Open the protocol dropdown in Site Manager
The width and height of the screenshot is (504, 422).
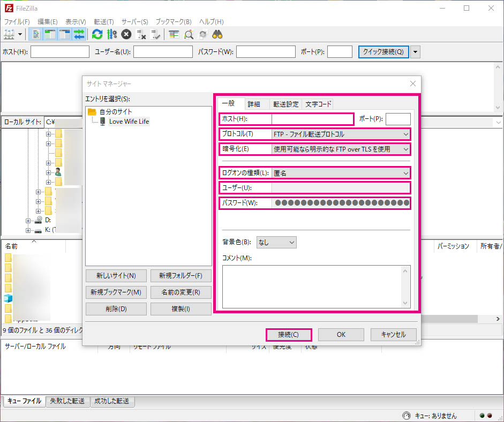click(x=341, y=134)
